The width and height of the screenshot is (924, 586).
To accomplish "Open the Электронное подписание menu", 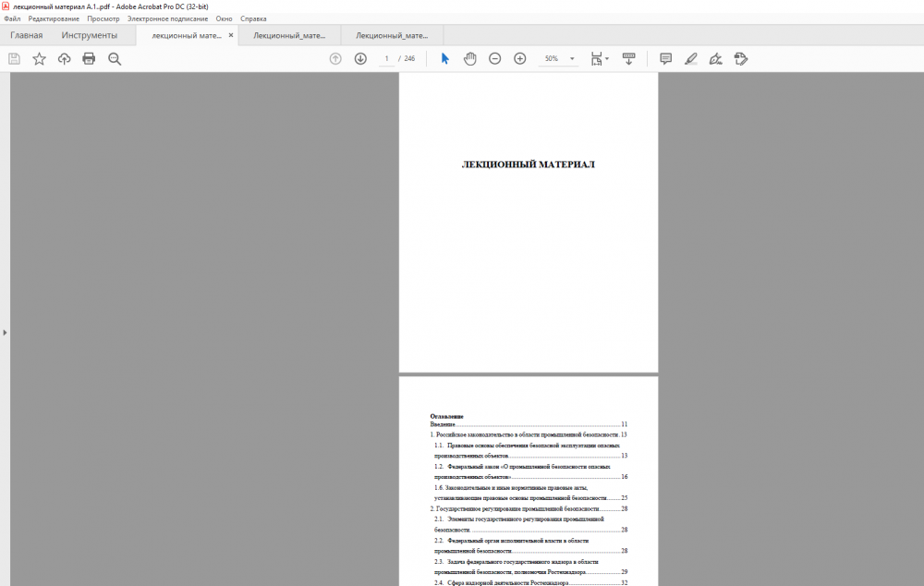I will (167, 18).
